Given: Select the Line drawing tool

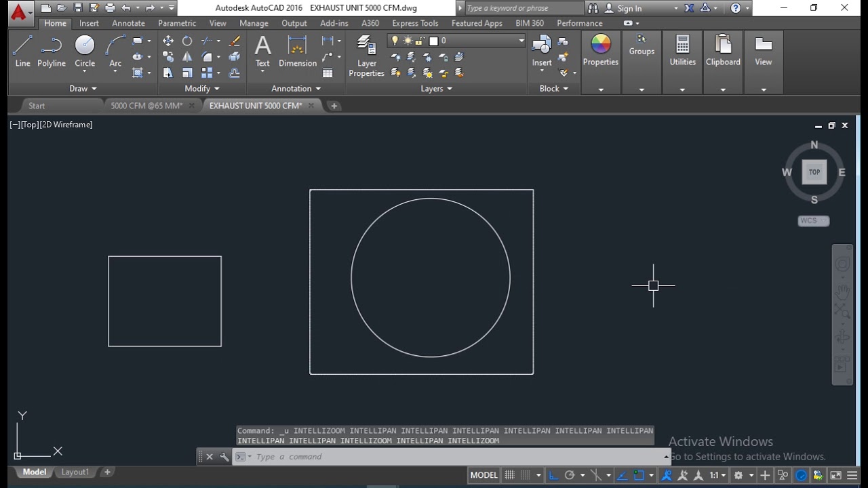Looking at the screenshot, I should point(22,51).
